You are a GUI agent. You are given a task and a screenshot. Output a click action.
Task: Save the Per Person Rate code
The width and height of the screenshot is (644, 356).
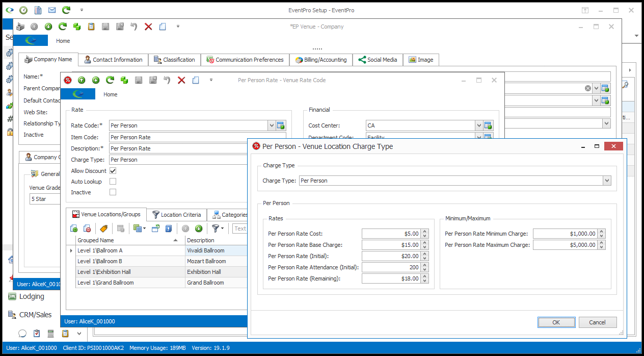point(139,80)
